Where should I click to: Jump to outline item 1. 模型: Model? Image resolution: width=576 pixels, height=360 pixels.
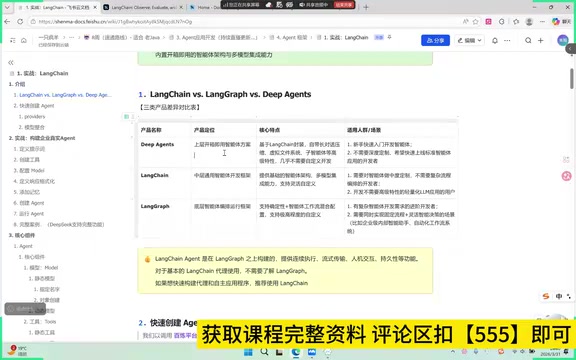pyautogui.click(x=41, y=268)
